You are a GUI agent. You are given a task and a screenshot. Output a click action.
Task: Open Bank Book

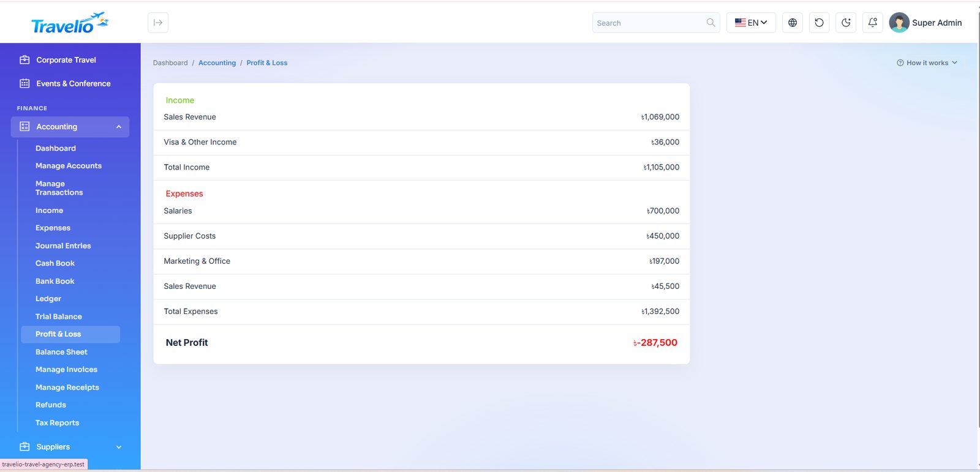(55, 281)
